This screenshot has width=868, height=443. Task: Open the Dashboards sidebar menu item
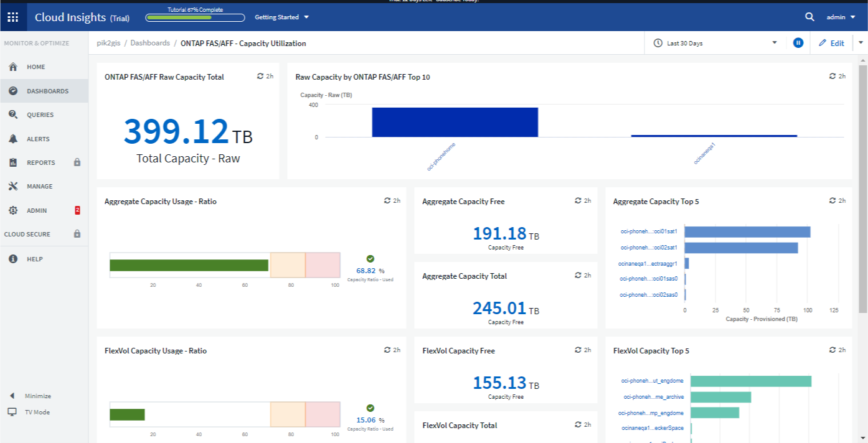(47, 91)
